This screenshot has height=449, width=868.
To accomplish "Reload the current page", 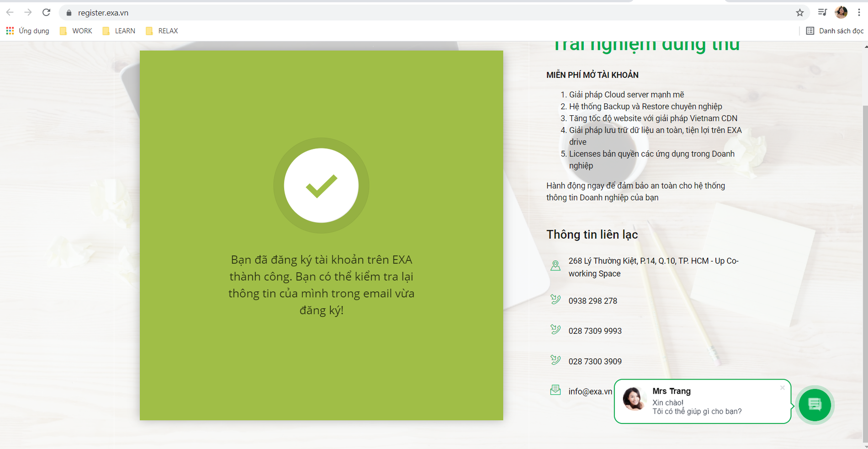I will tap(46, 12).
